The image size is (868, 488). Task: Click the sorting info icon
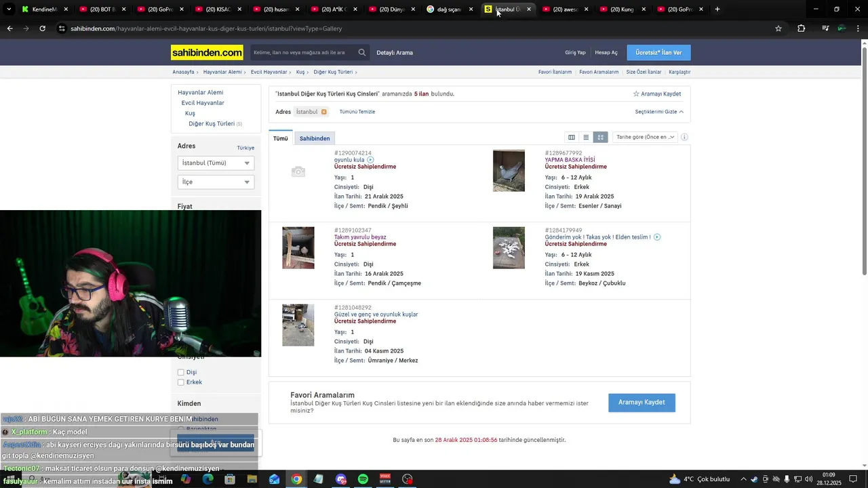pos(684,137)
